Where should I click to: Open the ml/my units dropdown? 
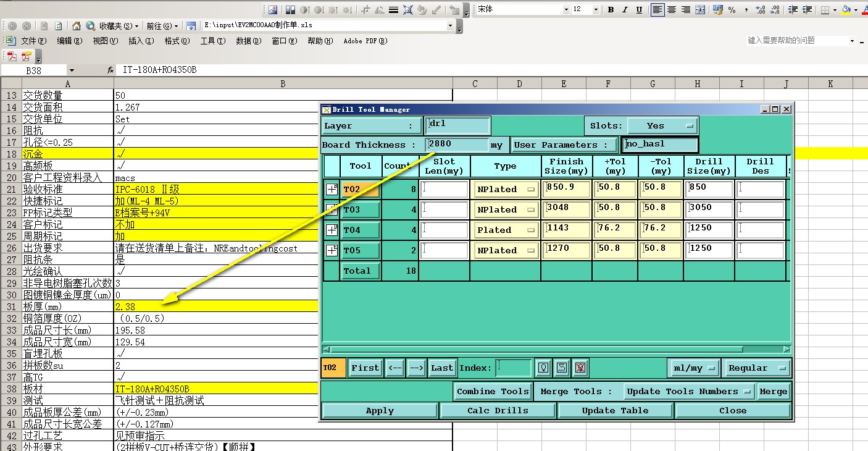[x=694, y=368]
